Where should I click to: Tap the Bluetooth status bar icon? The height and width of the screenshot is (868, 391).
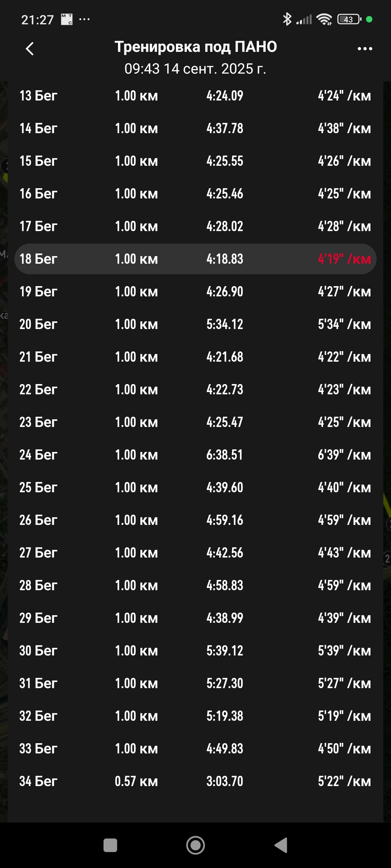tap(287, 19)
